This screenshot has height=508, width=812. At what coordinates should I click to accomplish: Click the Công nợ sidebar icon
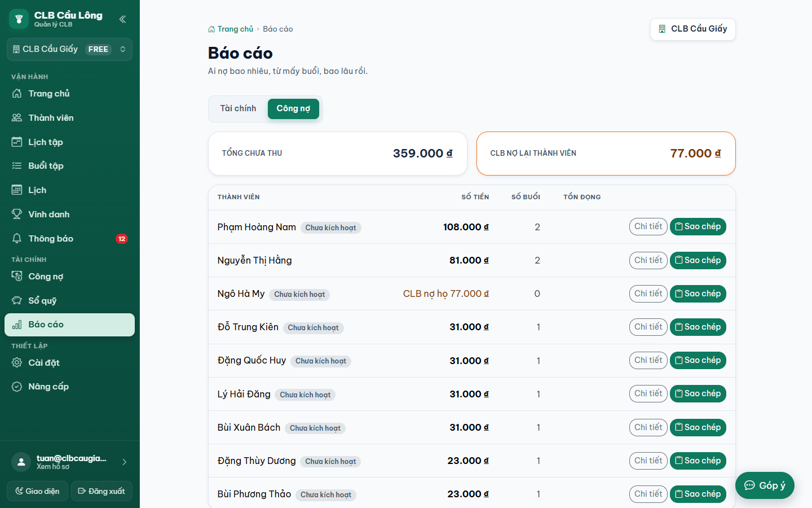(x=17, y=277)
